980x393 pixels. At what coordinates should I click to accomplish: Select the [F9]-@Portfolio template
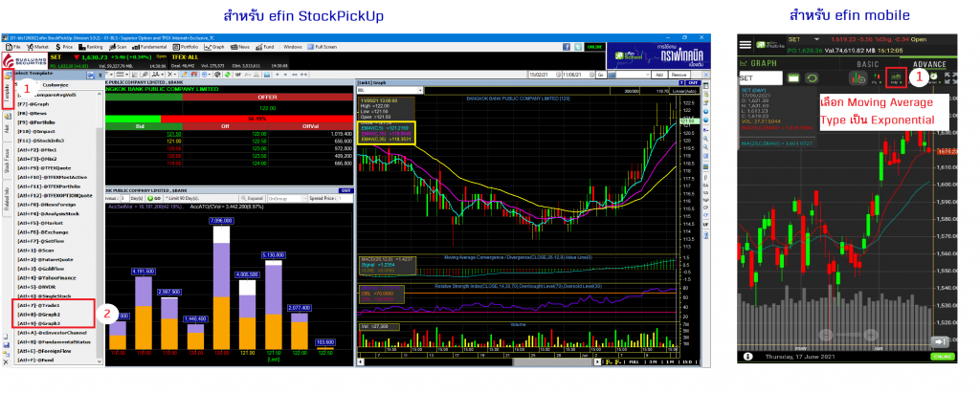click(37, 122)
